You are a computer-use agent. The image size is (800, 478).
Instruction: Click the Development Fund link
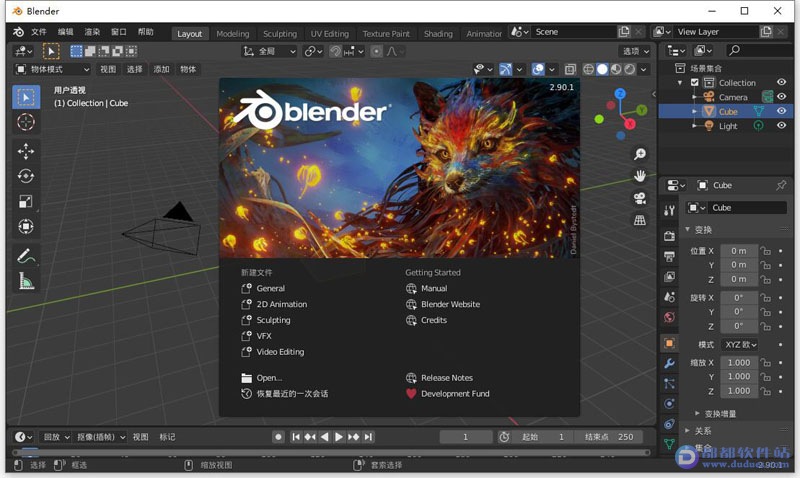coord(447,394)
